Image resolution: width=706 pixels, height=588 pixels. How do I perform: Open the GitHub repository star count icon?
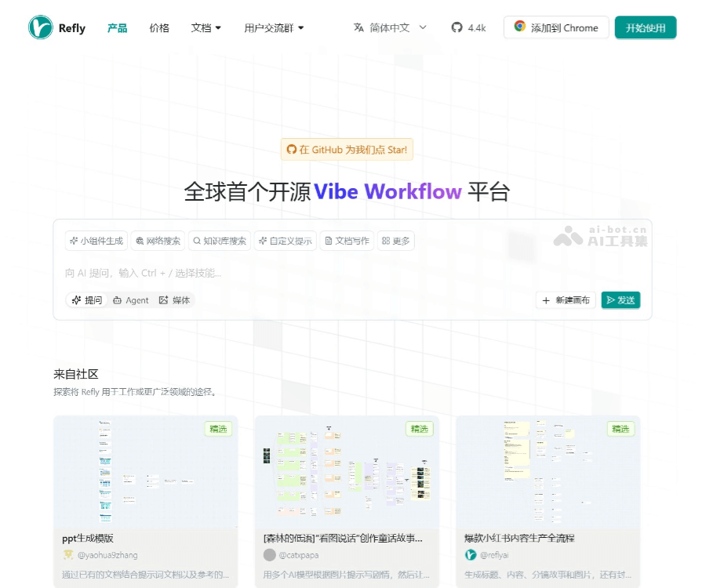(457, 27)
